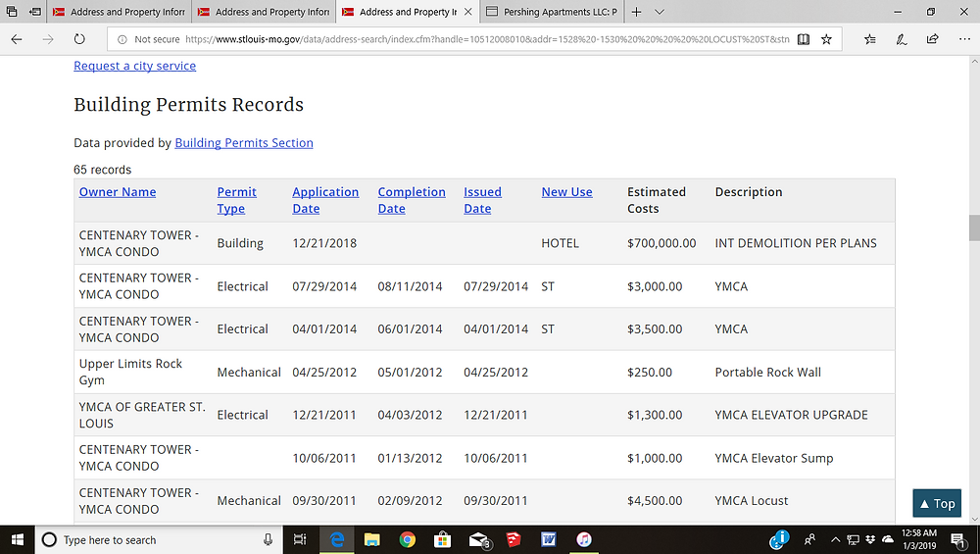This screenshot has width=980, height=554.
Task: Open Microsoft Edge taskbar icon
Action: 336,539
